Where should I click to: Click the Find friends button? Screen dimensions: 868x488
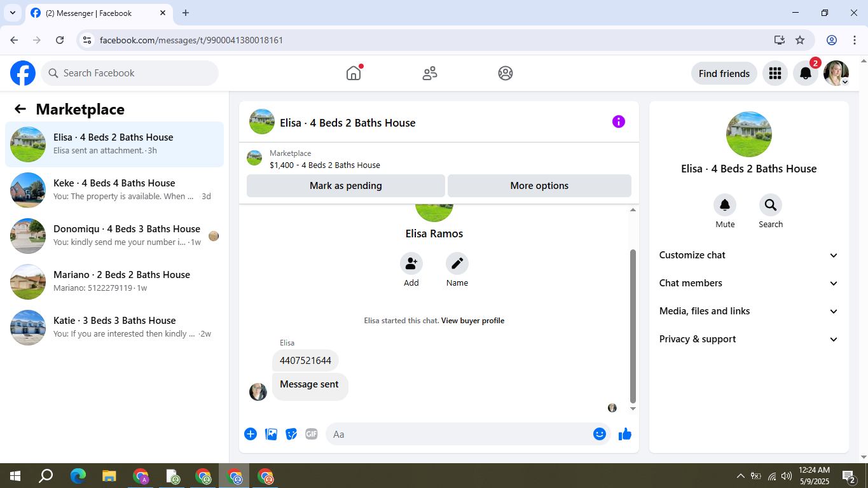pyautogui.click(x=724, y=73)
